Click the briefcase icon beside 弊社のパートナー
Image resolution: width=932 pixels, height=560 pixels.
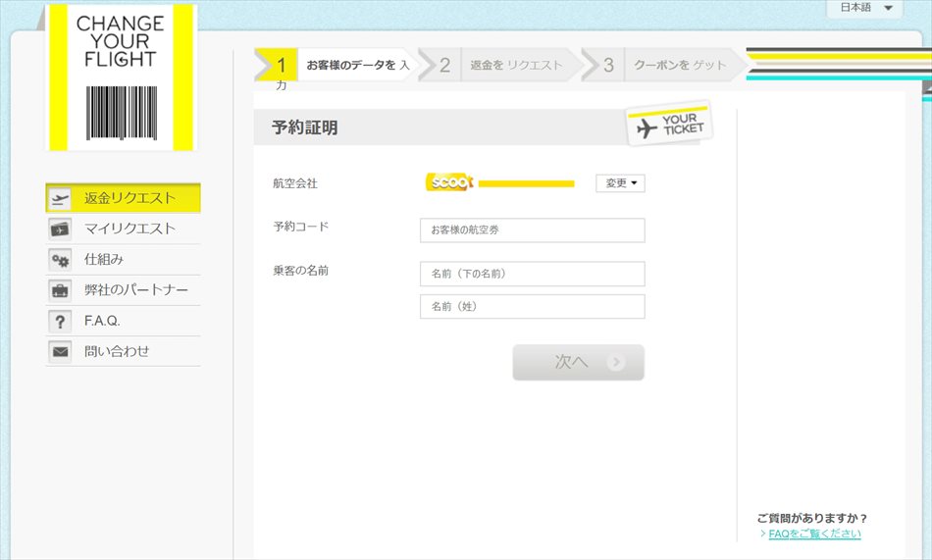(60, 290)
